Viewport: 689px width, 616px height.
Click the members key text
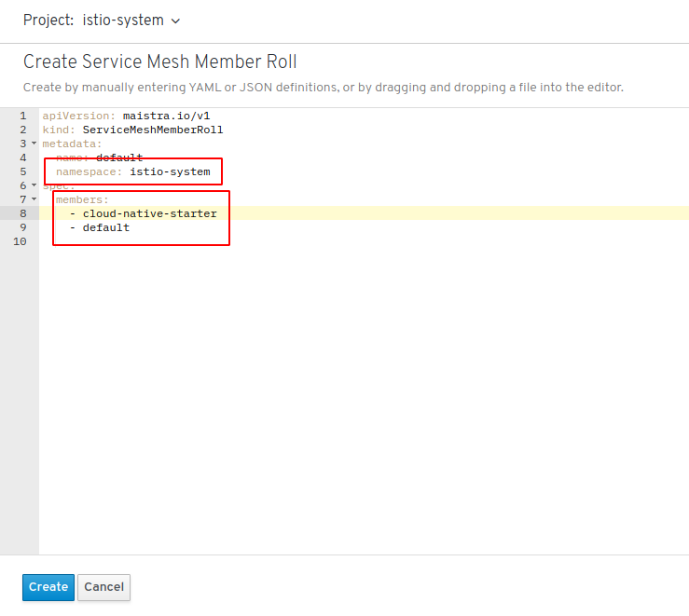[82, 199]
